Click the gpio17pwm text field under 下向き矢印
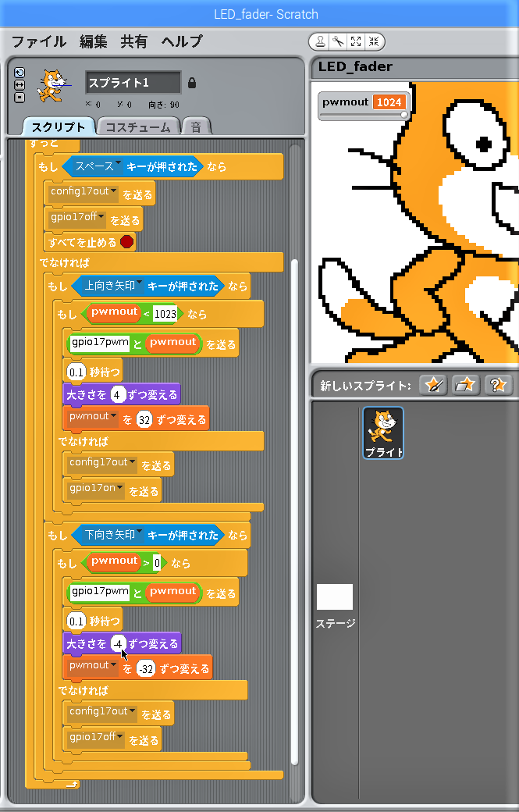The image size is (519, 812). [100, 593]
